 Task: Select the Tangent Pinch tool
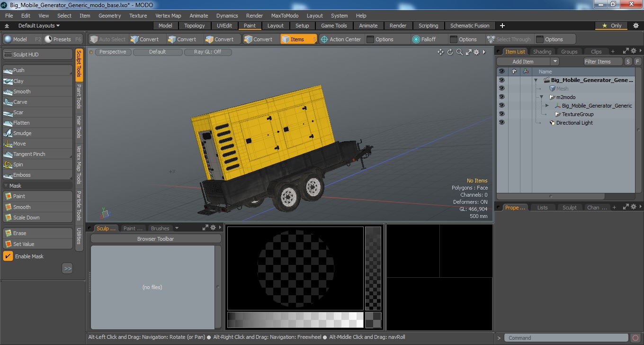coord(38,154)
